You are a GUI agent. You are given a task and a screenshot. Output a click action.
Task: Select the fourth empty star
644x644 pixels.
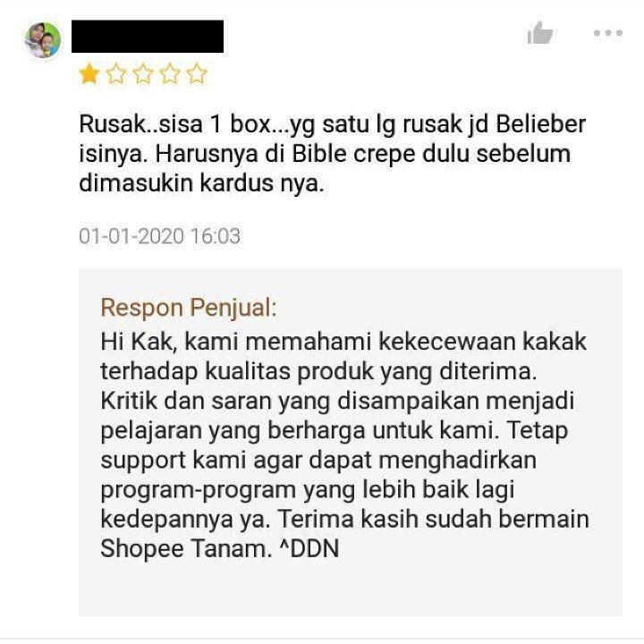tap(170, 74)
